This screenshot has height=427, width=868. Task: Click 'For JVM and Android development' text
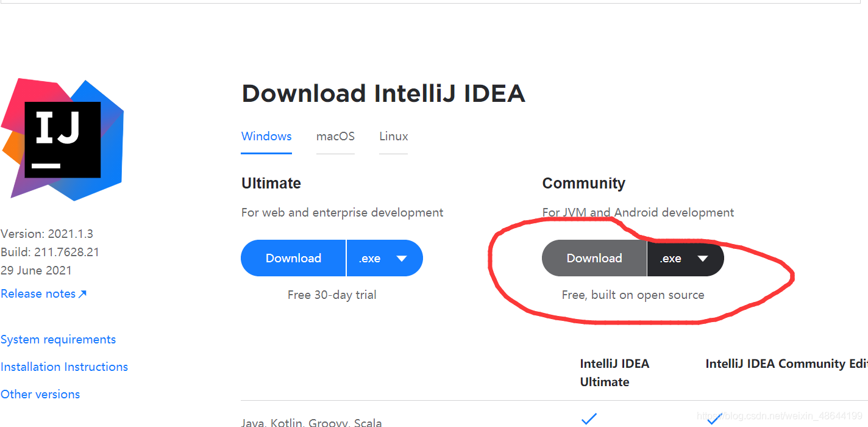(x=638, y=213)
